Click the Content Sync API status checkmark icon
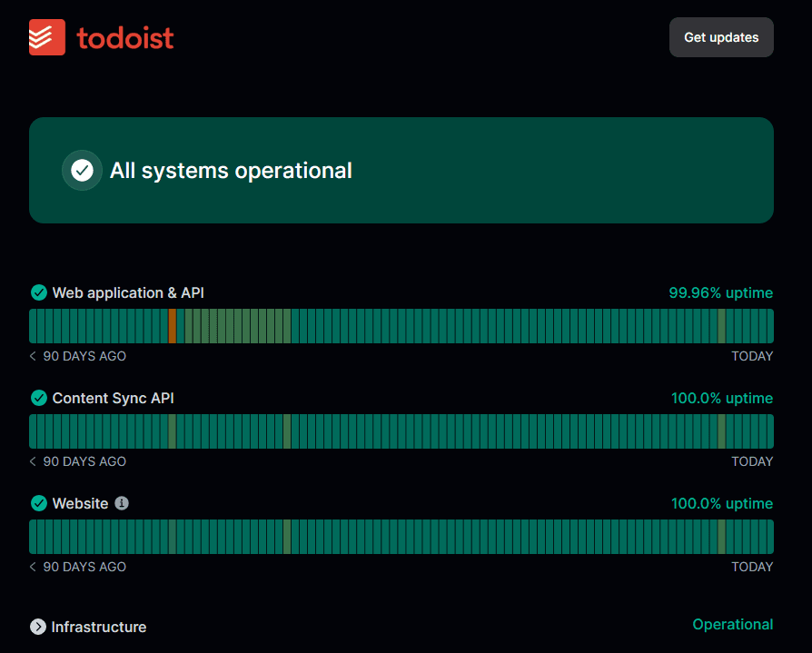 pyautogui.click(x=38, y=398)
